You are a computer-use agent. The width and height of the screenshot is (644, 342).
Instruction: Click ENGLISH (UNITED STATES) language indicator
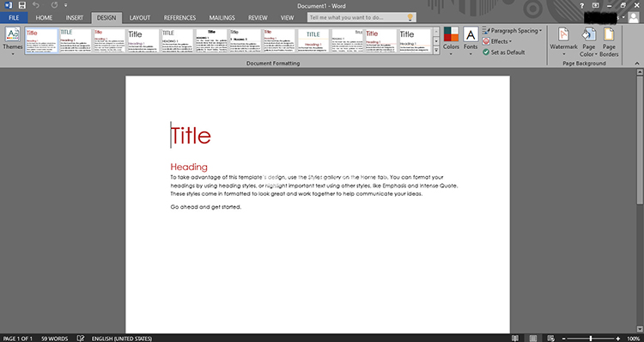point(122,339)
